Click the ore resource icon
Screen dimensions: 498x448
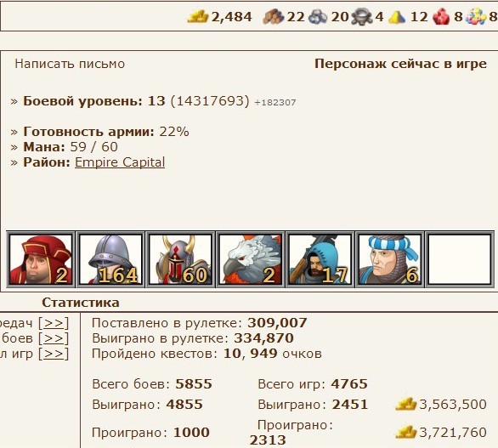tap(318, 16)
